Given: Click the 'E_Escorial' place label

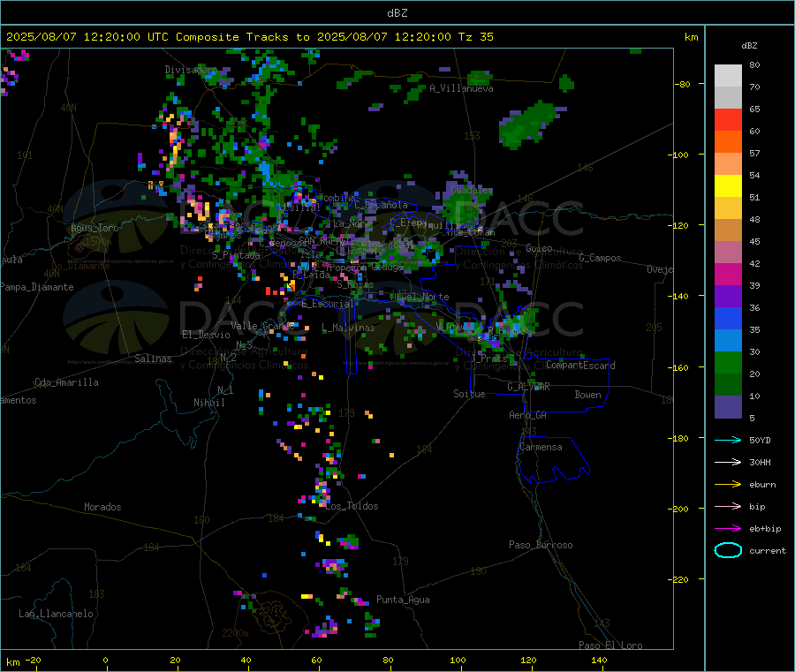Looking at the screenshot, I should (x=328, y=304).
